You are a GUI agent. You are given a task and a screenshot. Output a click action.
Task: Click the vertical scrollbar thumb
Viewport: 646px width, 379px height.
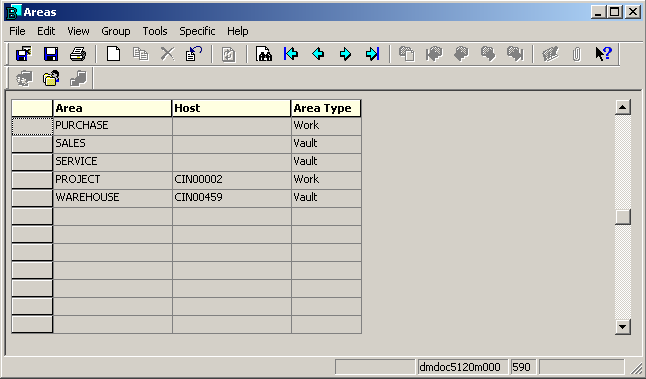[x=623, y=217]
